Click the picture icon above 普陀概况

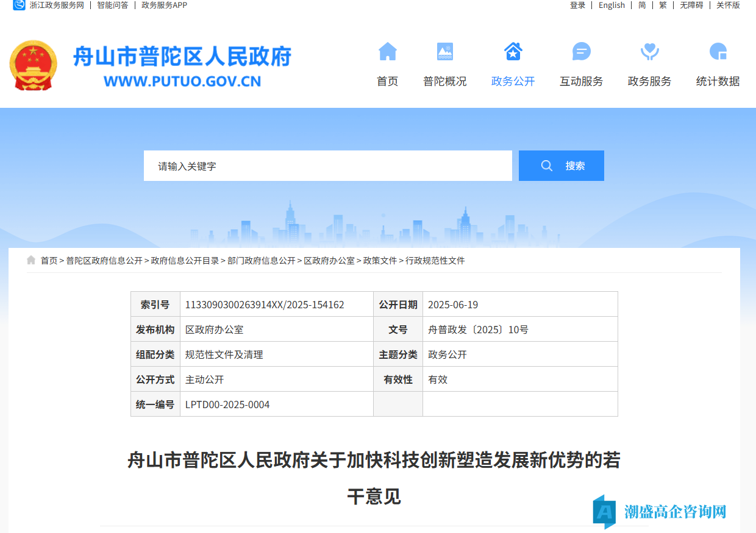tap(445, 52)
